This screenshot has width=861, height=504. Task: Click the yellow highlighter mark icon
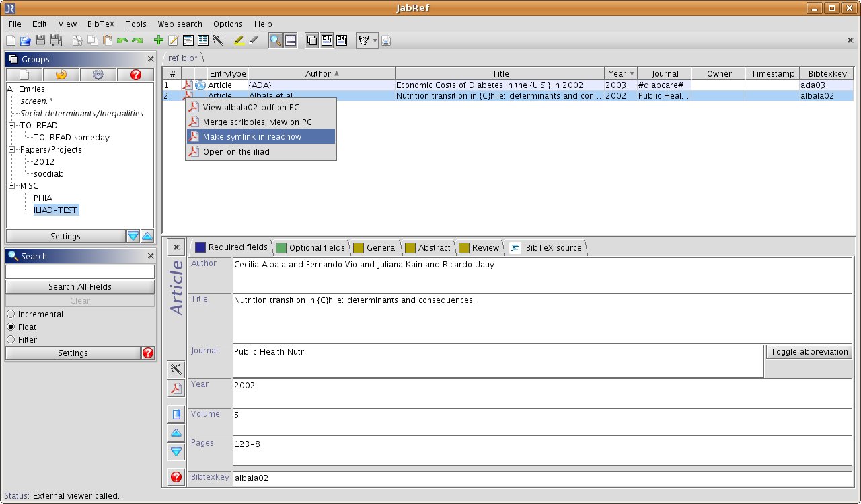[x=239, y=40]
